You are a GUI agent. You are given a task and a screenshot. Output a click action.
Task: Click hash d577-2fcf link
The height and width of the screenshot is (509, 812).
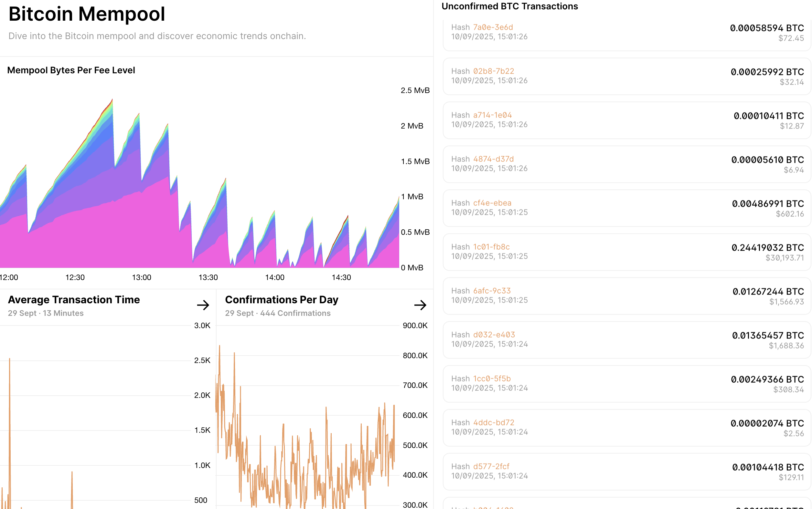[491, 467]
